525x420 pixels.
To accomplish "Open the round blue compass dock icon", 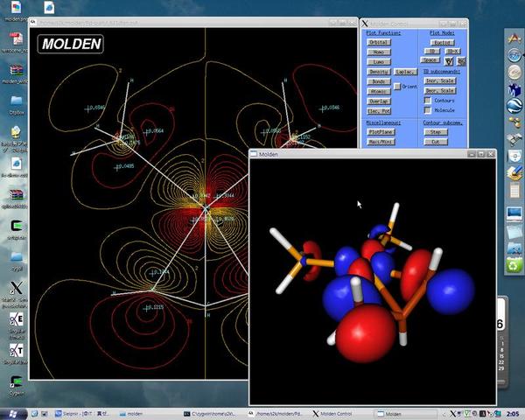I will (x=514, y=55).
